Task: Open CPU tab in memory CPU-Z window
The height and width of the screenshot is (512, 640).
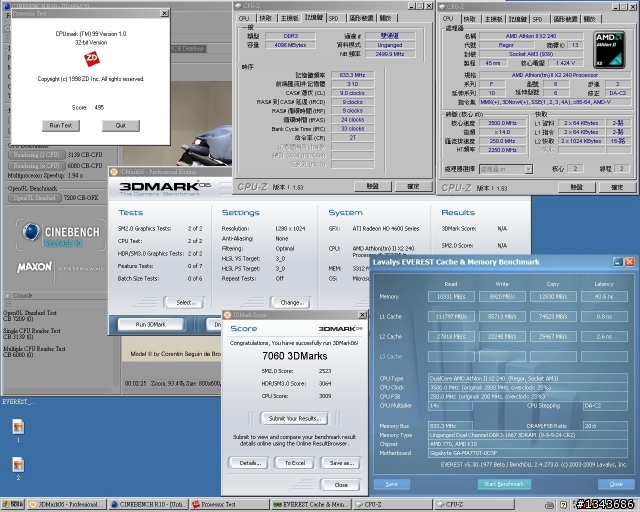Action: coord(244,18)
